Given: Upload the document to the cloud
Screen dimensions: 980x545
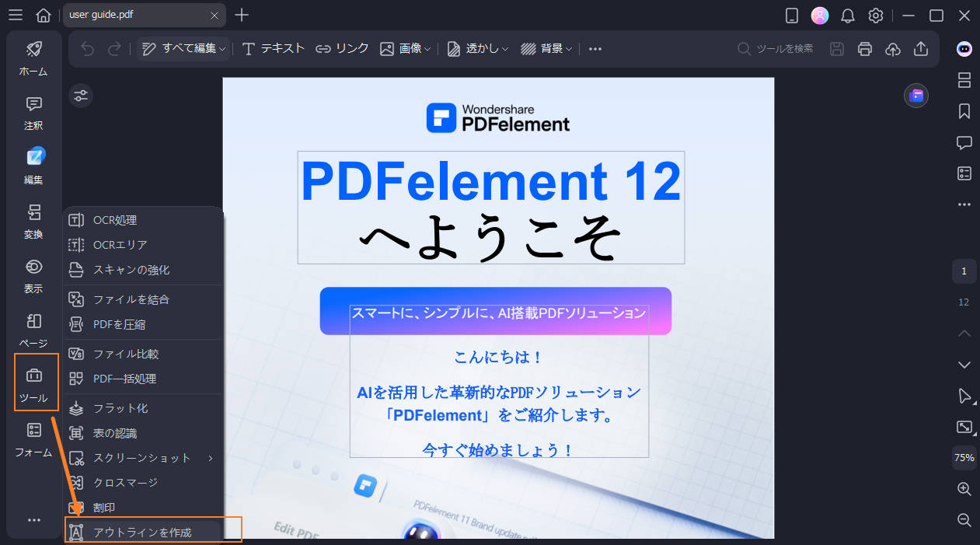Looking at the screenshot, I should [x=892, y=48].
